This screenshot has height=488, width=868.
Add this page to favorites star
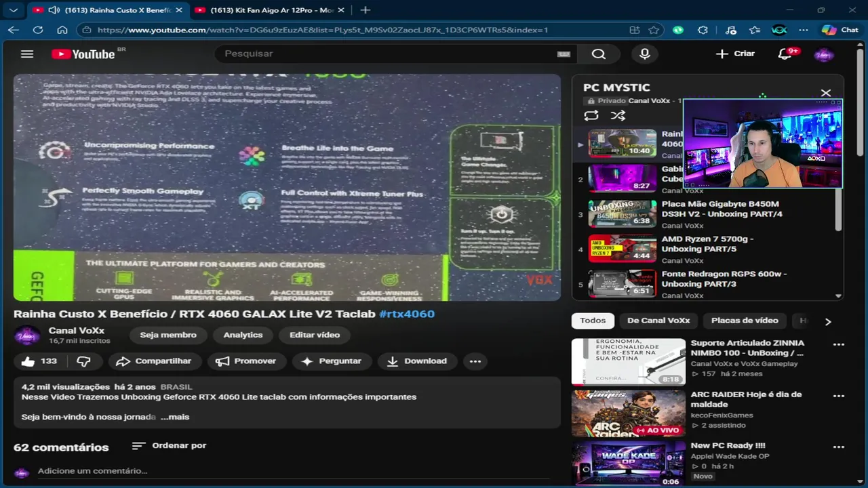pos(654,30)
